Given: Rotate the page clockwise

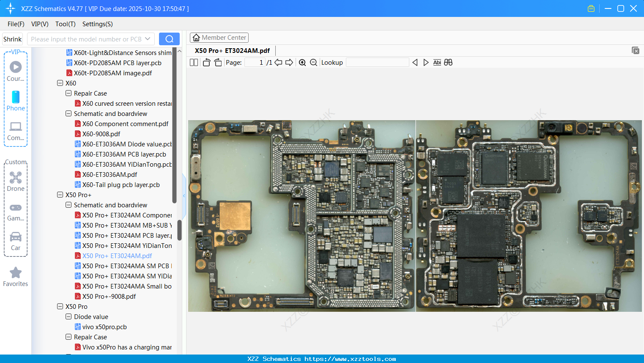Looking at the screenshot, I should pyautogui.click(x=218, y=63).
